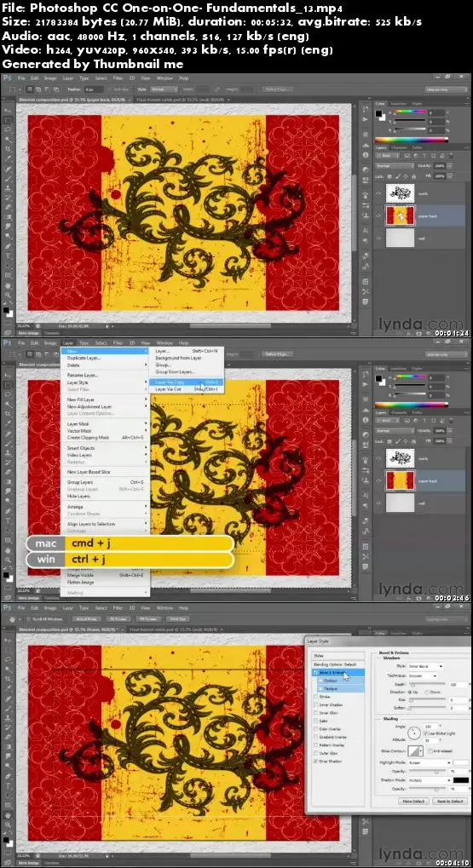Uncheck Drop Shadow in the Layer Style list
The image size is (473, 868).
pos(315,762)
